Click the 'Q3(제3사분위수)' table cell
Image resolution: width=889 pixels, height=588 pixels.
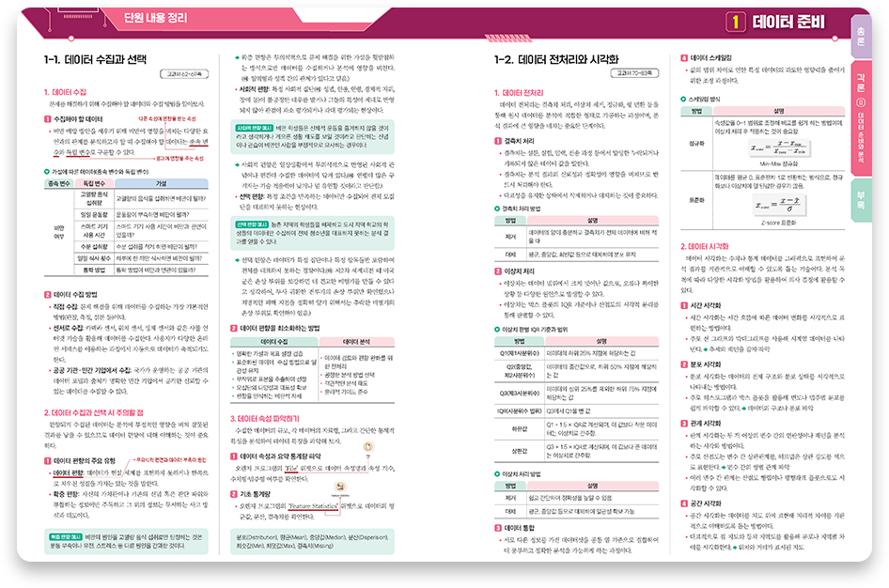click(519, 394)
